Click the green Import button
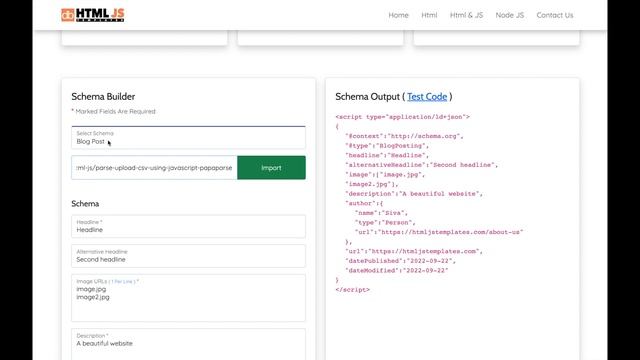The width and height of the screenshot is (640, 360). [x=271, y=168]
